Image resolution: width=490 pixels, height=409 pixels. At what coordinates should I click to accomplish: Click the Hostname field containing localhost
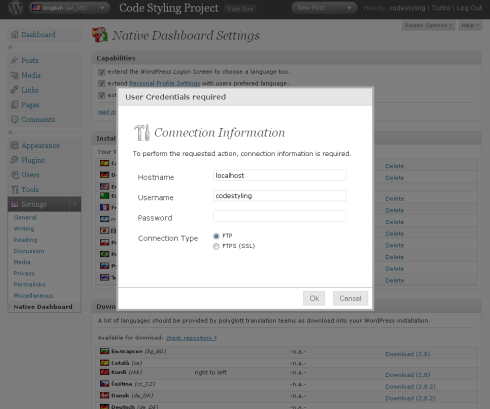coord(280,175)
